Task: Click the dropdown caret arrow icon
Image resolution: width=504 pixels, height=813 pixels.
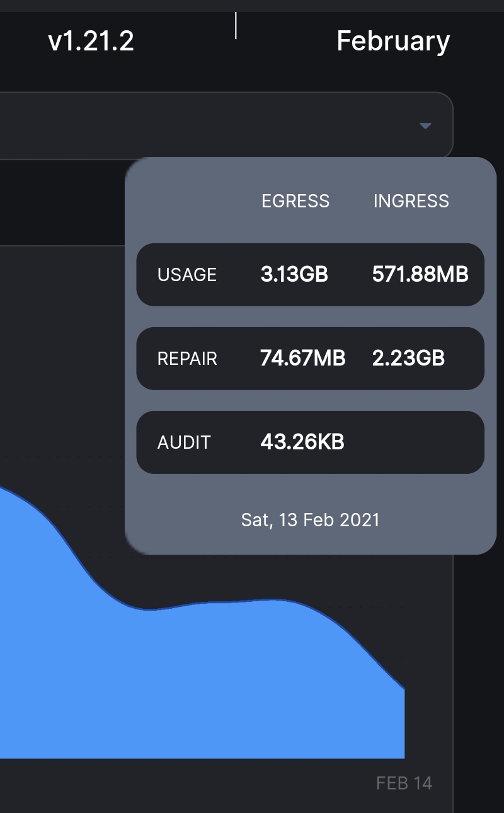Action: [425, 126]
